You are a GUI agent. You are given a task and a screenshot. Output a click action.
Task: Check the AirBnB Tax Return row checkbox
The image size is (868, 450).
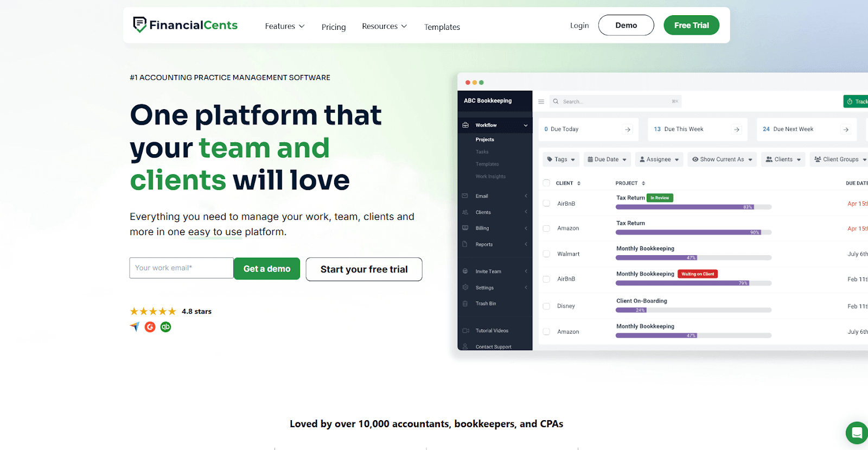[x=546, y=204]
